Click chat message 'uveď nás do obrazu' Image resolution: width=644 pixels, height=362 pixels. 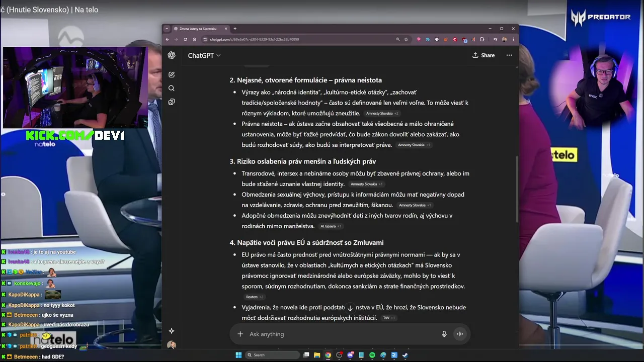tap(66, 325)
